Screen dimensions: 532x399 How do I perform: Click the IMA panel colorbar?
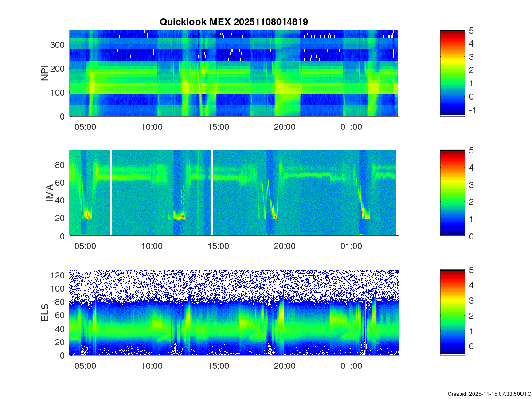452,192
